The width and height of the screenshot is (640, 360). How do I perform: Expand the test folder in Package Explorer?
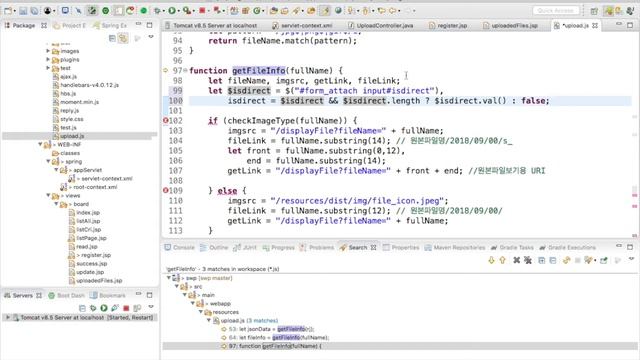48,68
